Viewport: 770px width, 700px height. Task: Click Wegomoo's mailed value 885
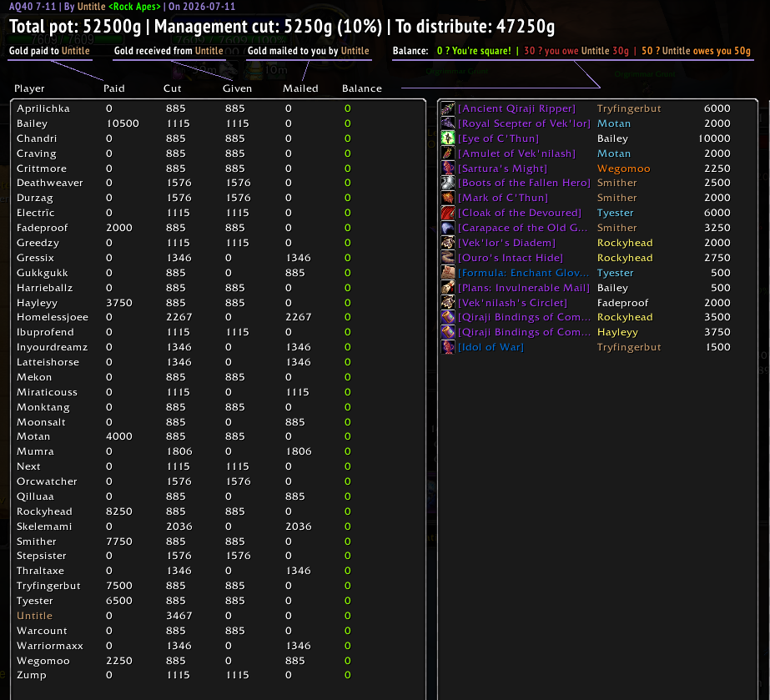(x=294, y=661)
